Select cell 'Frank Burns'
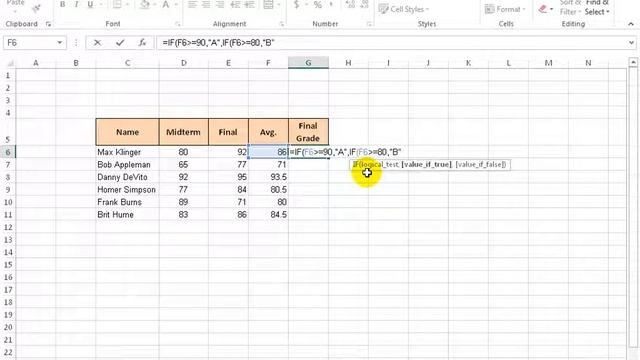Screen dimensions: 640x360 click(x=127, y=202)
